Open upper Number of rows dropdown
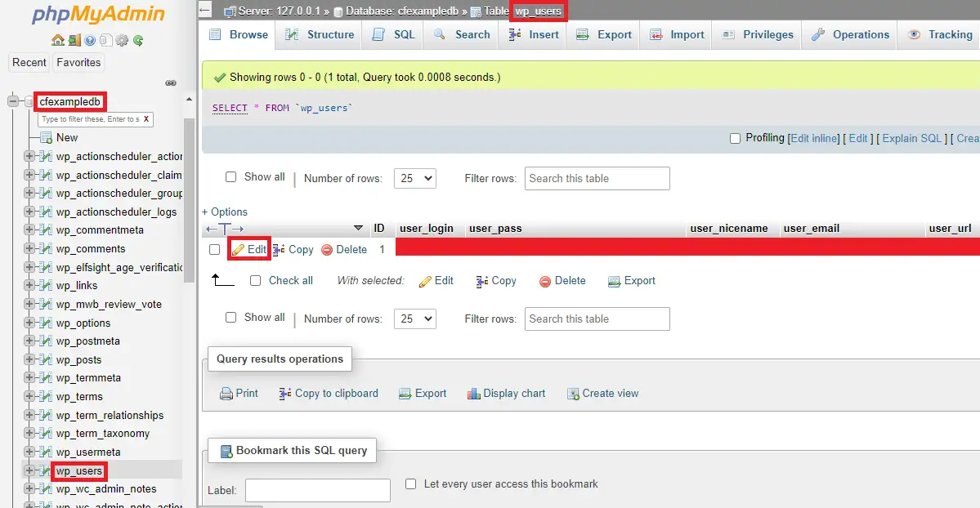 415,178
